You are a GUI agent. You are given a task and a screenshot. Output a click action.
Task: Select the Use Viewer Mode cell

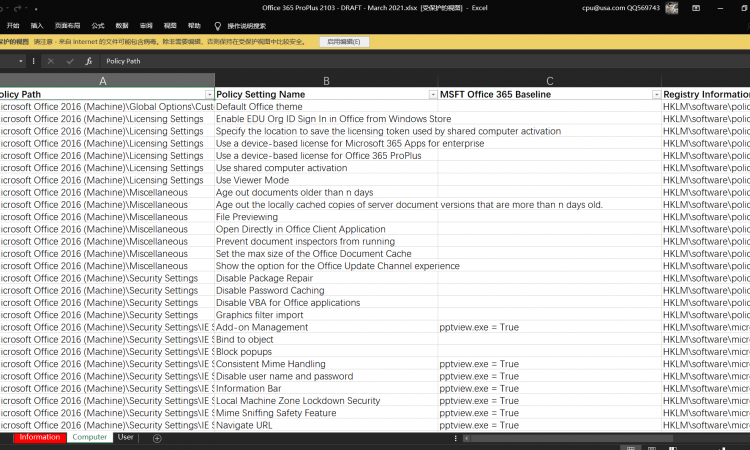[x=326, y=180]
